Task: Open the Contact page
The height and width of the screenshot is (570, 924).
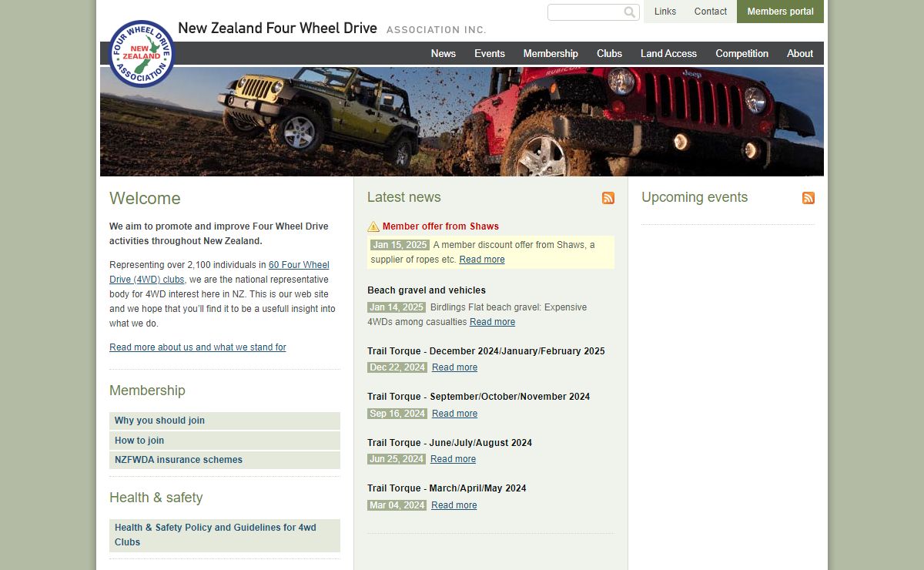Action: click(x=711, y=12)
